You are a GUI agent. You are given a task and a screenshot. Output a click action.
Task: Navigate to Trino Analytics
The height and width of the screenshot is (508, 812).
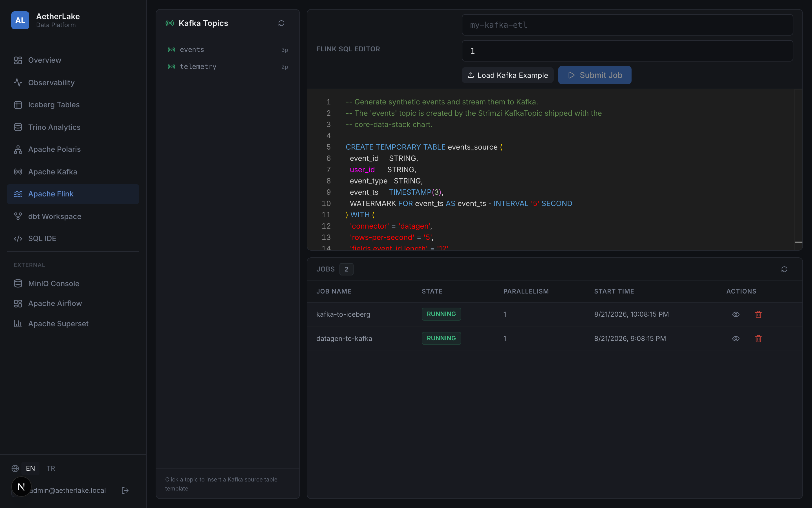pos(73,127)
